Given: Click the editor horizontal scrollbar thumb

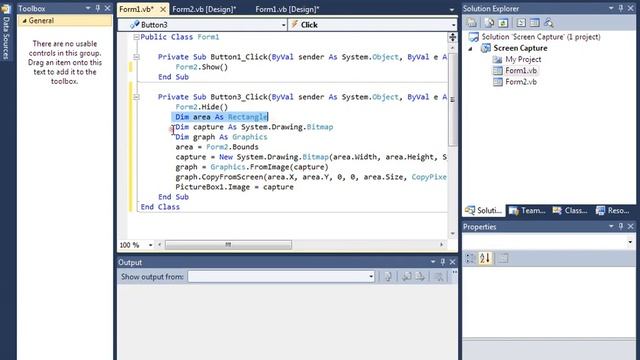Looking at the screenshot, I should [x=228, y=245].
